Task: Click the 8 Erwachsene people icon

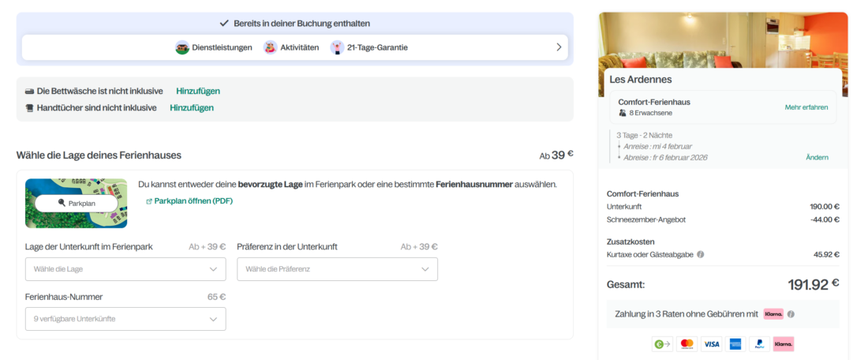Action: tap(623, 113)
